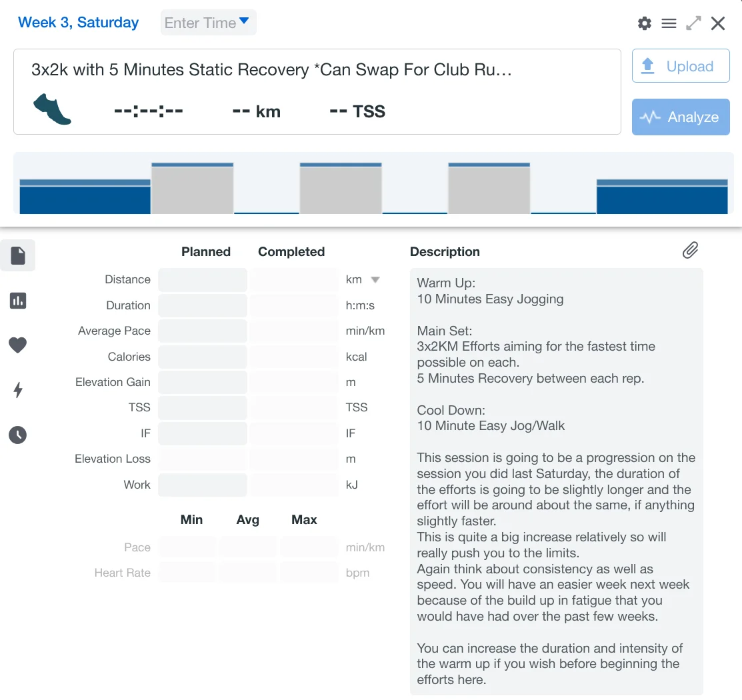The height and width of the screenshot is (700, 742).
Task: Open the bar chart sidebar icon
Action: click(18, 301)
